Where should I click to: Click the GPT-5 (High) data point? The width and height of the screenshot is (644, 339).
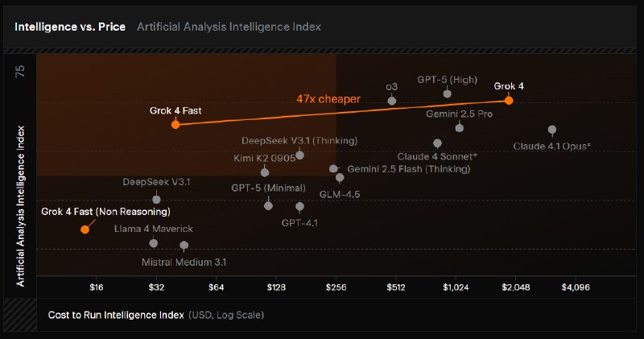pyautogui.click(x=448, y=93)
